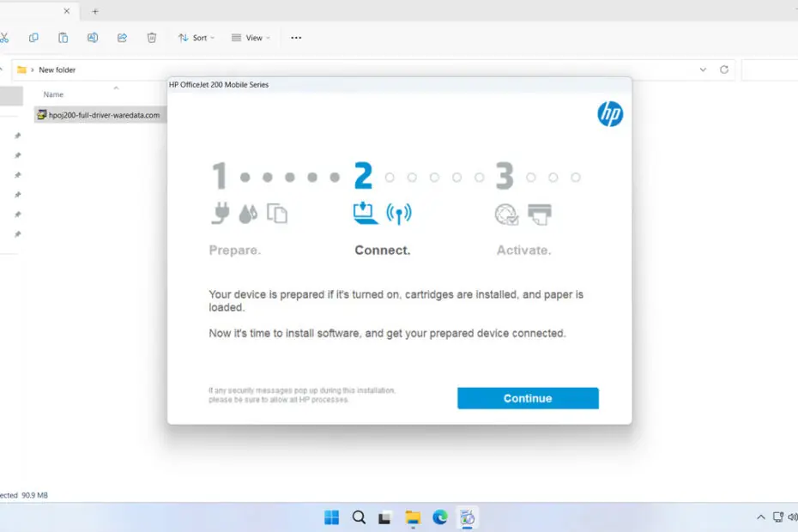The width and height of the screenshot is (798, 532).
Task: Select the hpoj200-full-driver-waredata.com file
Action: 103,115
